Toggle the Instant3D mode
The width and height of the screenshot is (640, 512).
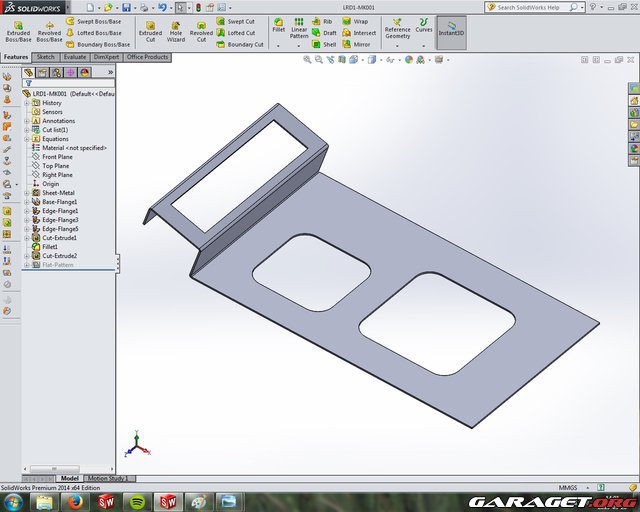(452, 28)
